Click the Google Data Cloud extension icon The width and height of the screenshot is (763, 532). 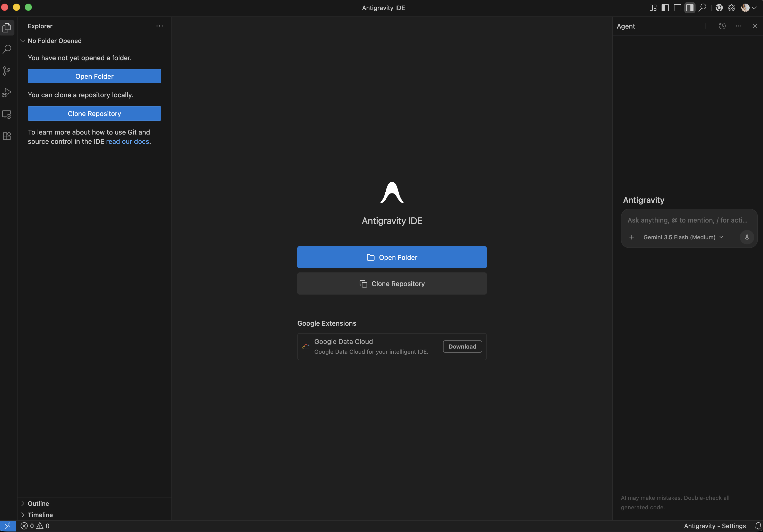(306, 347)
